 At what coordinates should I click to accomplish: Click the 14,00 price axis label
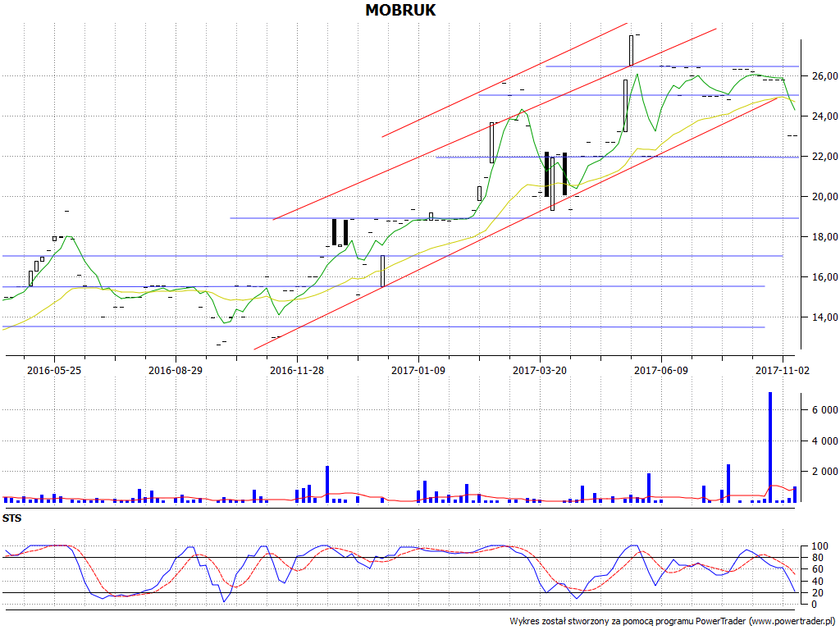tap(825, 317)
